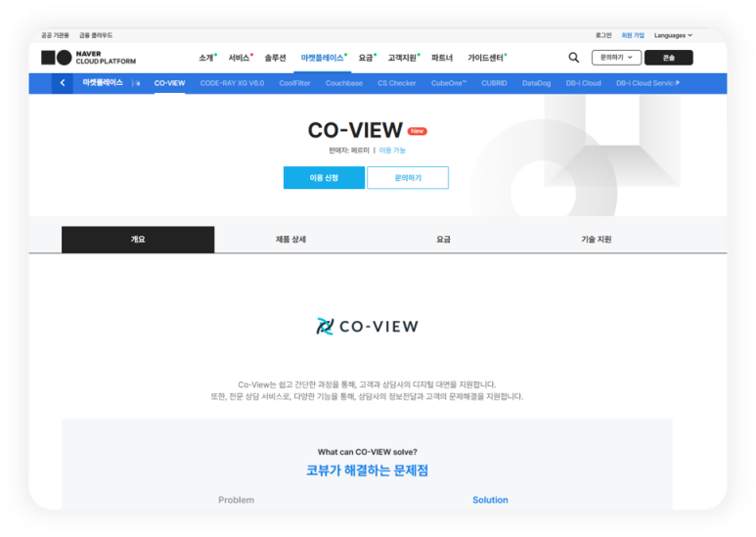The width and height of the screenshot is (756, 537).
Task: Select the DB-i Cloud Service tab
Action: (x=646, y=83)
